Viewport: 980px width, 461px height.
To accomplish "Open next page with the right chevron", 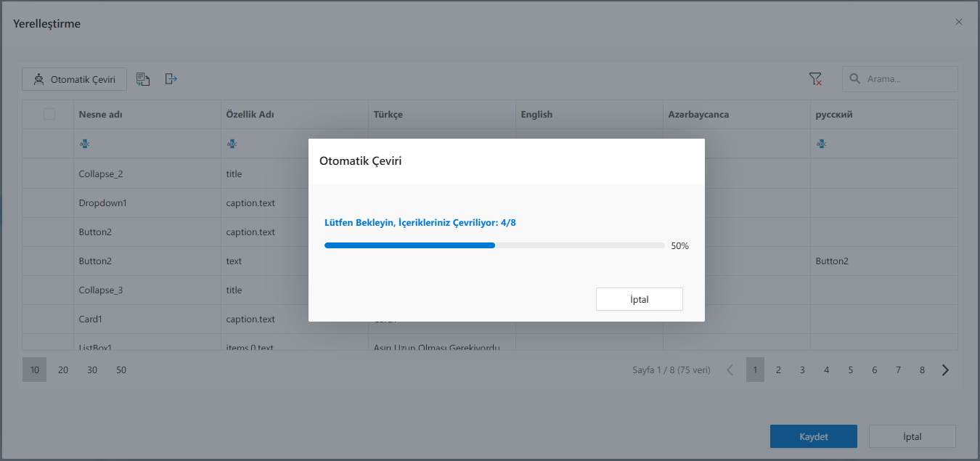I will (945, 370).
